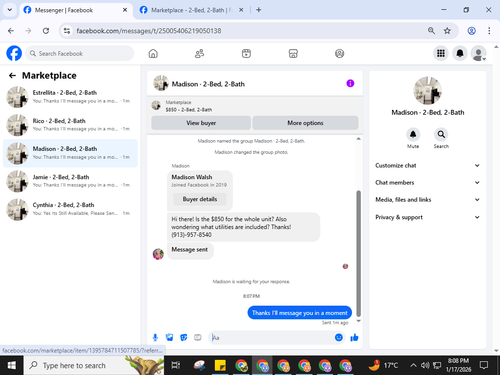Screen dimensions: 500x375
Task: Open Sticky Notes from the taskbar
Action: coord(220,365)
